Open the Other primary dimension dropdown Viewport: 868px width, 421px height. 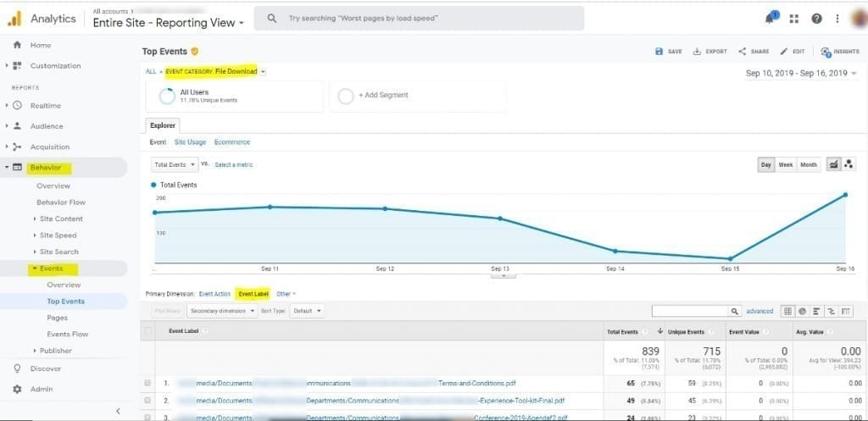pyautogui.click(x=287, y=294)
